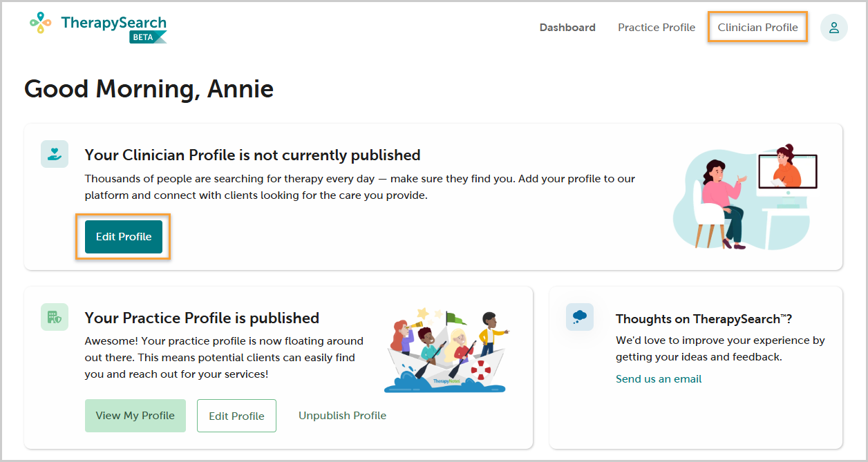The image size is (868, 462).
Task: Click the Send us an email link
Action: point(659,379)
